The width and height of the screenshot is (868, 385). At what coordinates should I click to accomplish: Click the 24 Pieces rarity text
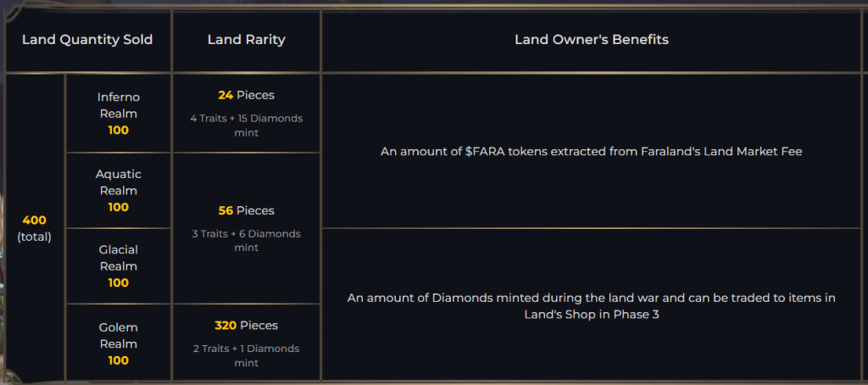point(246,95)
